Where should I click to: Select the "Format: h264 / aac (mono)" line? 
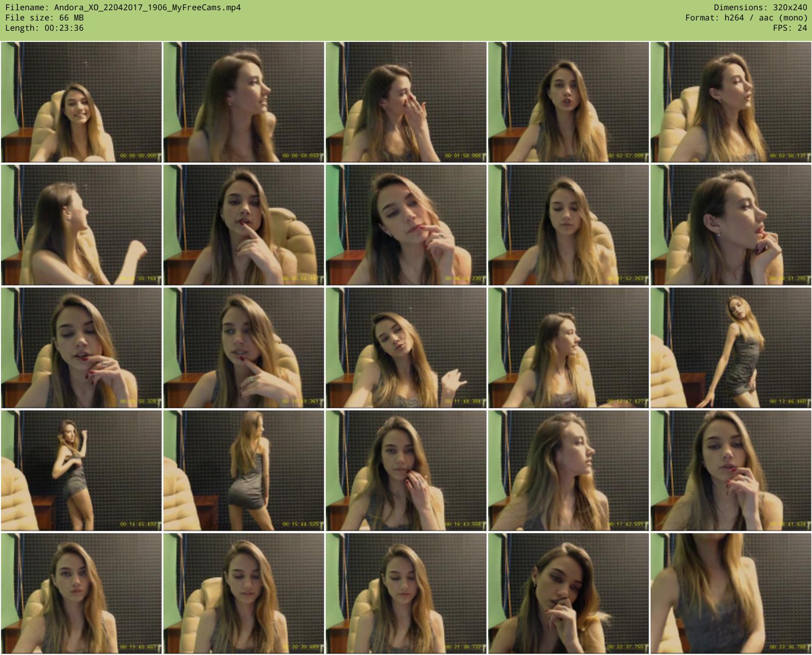pyautogui.click(x=746, y=17)
